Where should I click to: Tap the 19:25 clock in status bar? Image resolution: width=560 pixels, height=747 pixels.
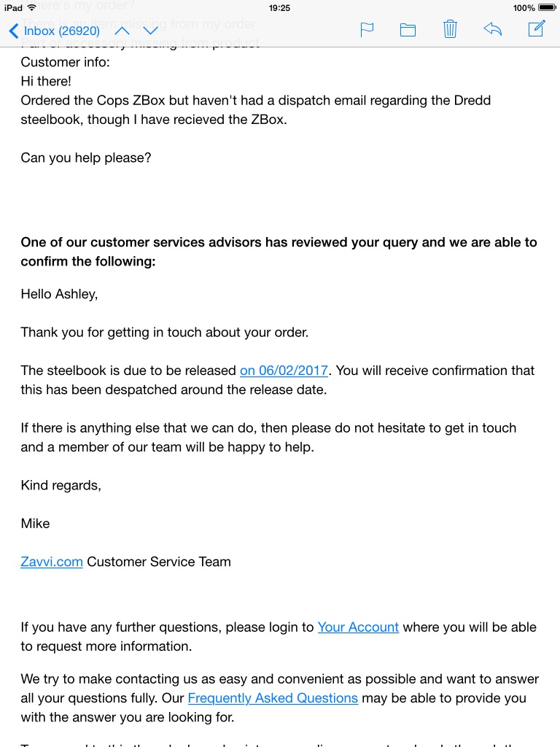279,7
